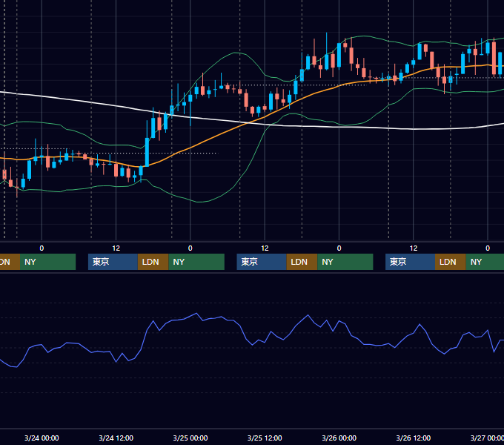
Task: Select the LDN session block on 3/26
Action: pyautogui.click(x=451, y=262)
